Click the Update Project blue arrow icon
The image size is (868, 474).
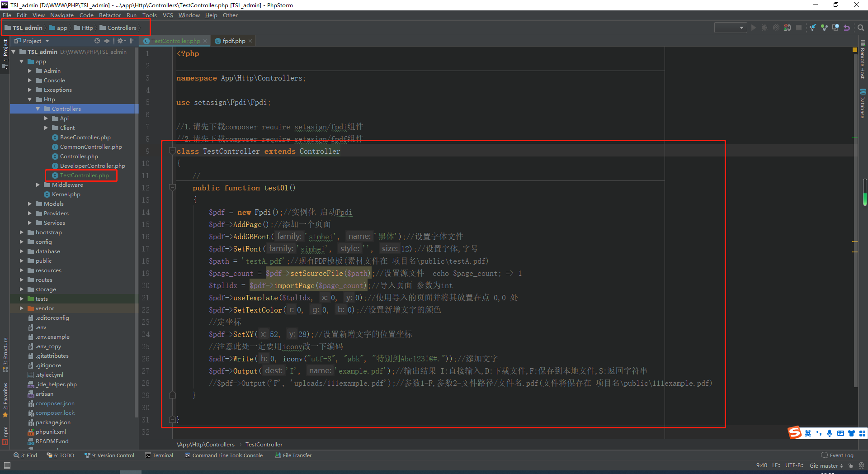(x=812, y=28)
